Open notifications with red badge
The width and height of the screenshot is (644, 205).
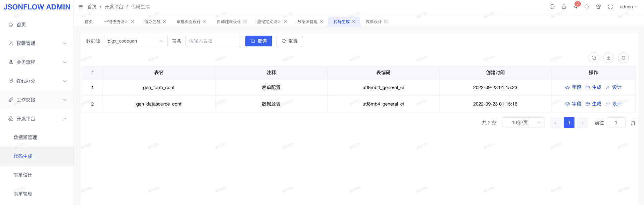[576, 6]
